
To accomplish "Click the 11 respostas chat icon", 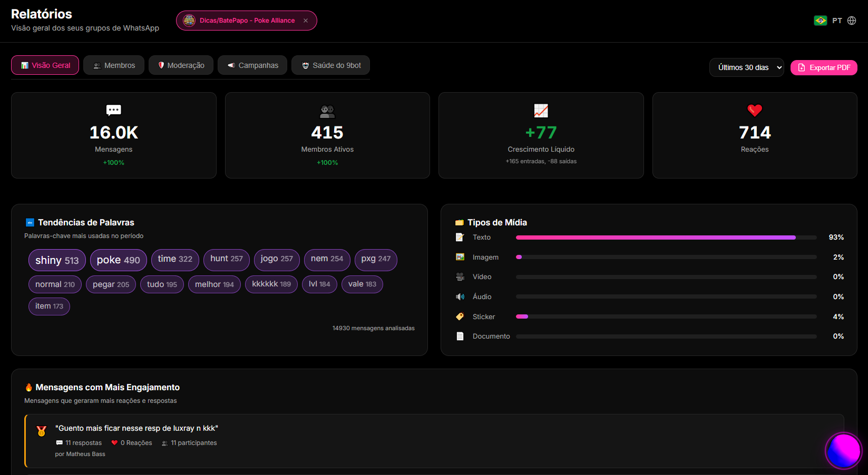I will click(x=60, y=443).
